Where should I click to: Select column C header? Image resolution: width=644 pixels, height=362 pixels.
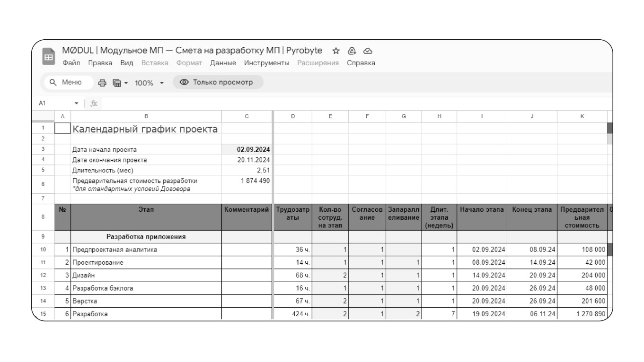pos(247,116)
